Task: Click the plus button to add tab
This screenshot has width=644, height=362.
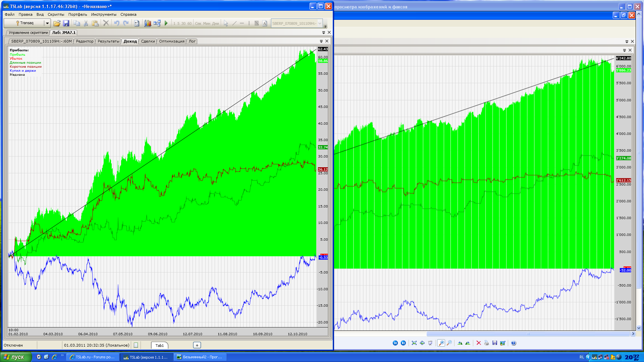Action: click(197, 345)
